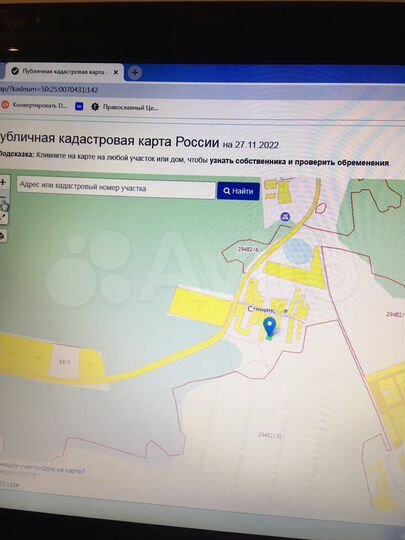This screenshot has height=540, width=405.
Task: Click the date 'на 27.11.2022'
Action: 251,145
